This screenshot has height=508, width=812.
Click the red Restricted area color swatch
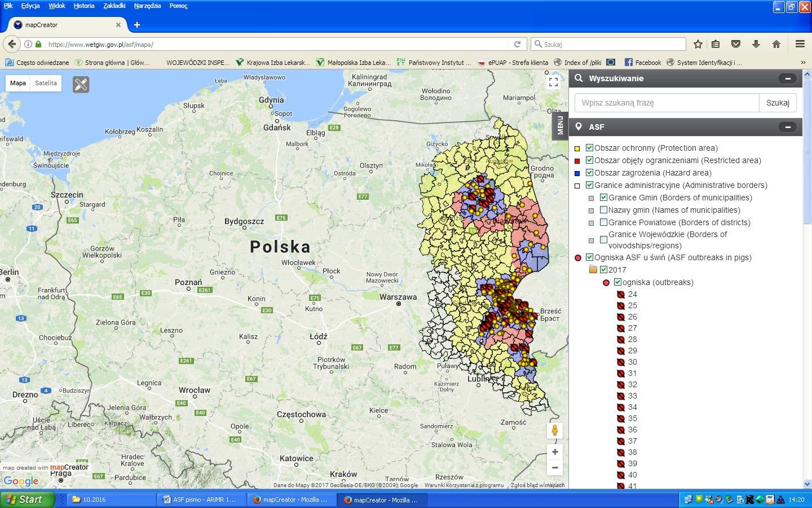pyautogui.click(x=577, y=161)
